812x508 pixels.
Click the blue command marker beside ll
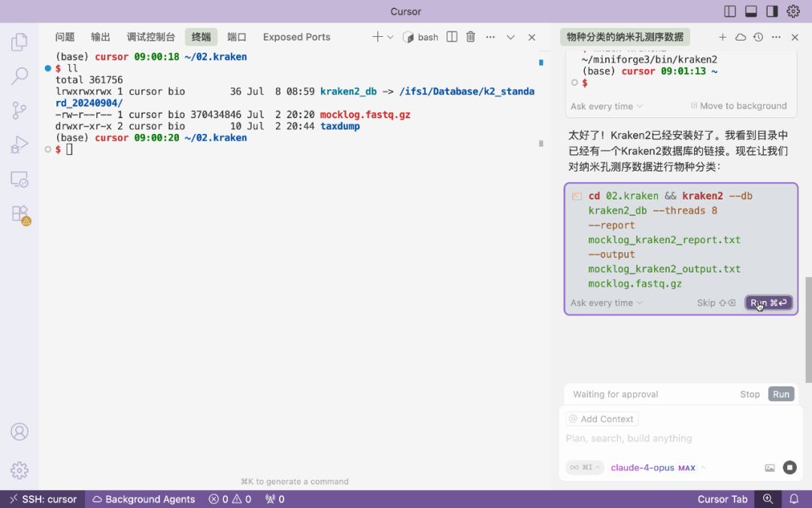47,68
